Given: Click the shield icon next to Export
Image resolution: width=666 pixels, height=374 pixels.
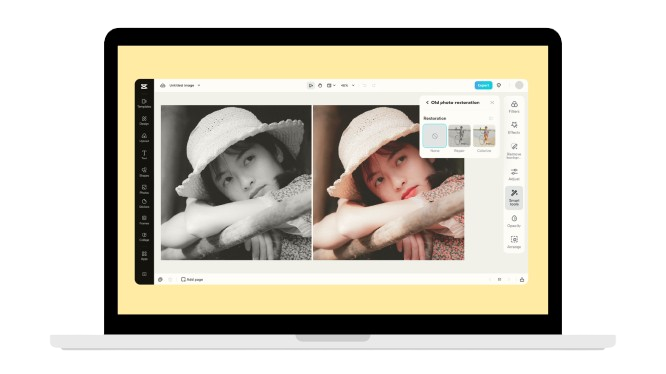Looking at the screenshot, I should click(499, 85).
